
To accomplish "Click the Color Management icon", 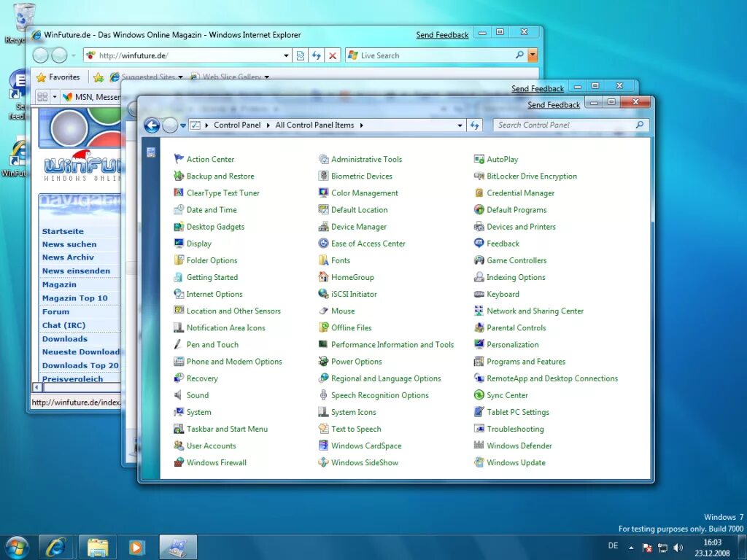I will coord(323,192).
